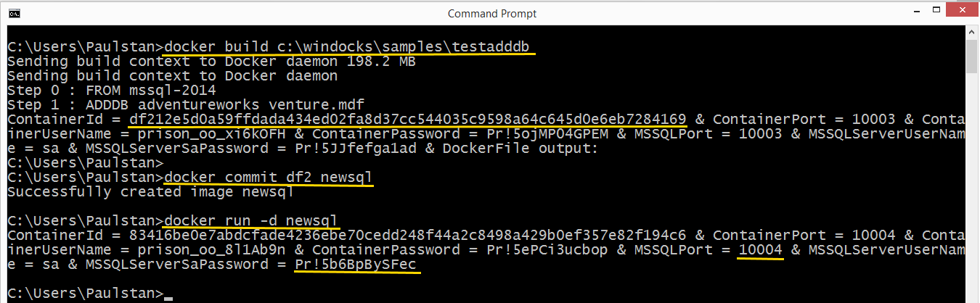Click the blinking cursor at the last prompt
The image size is (980, 303).
coord(168,294)
